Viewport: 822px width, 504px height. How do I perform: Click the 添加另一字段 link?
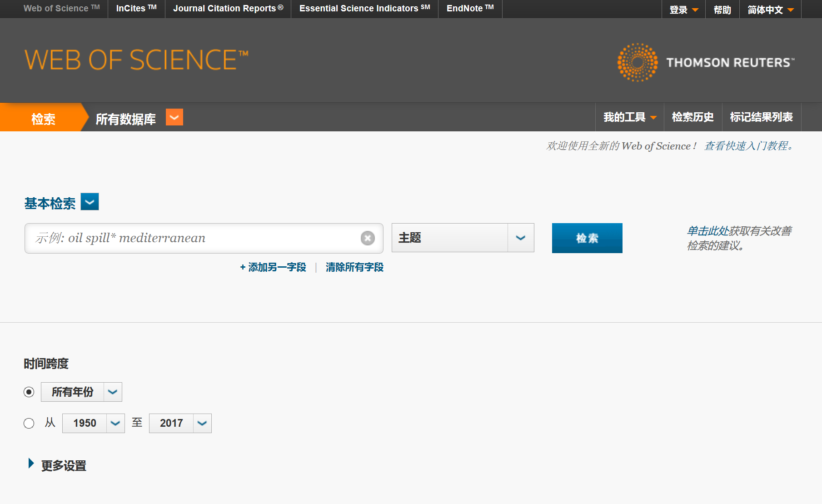pyautogui.click(x=273, y=267)
